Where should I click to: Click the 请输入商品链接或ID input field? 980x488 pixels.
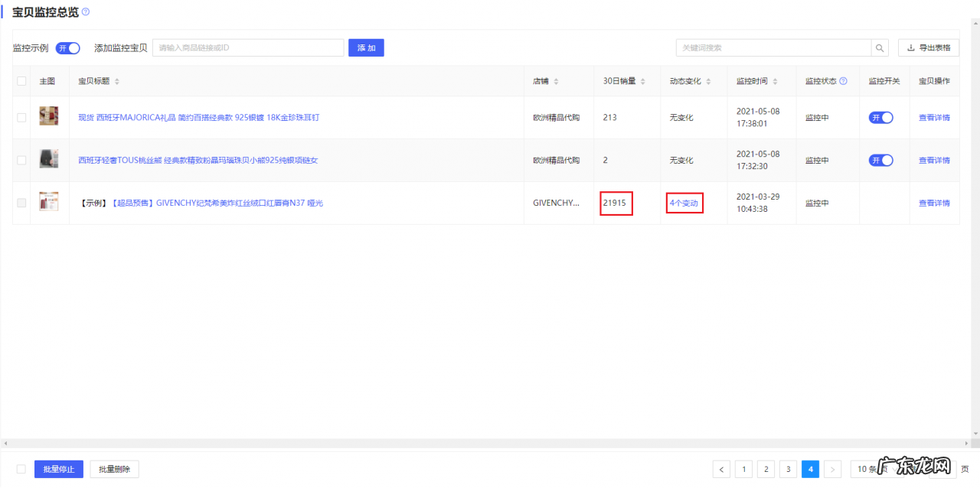coord(248,48)
